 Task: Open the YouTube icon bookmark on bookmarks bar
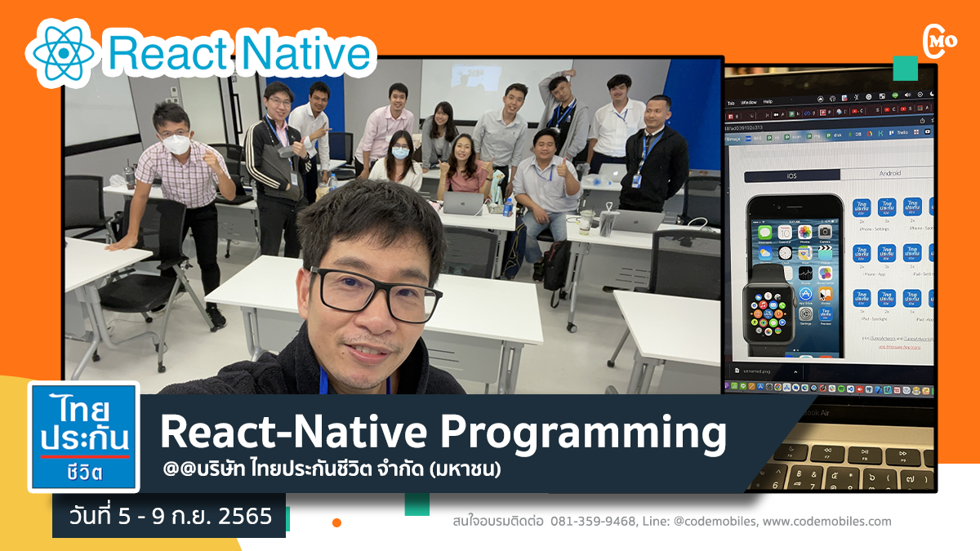(928, 131)
